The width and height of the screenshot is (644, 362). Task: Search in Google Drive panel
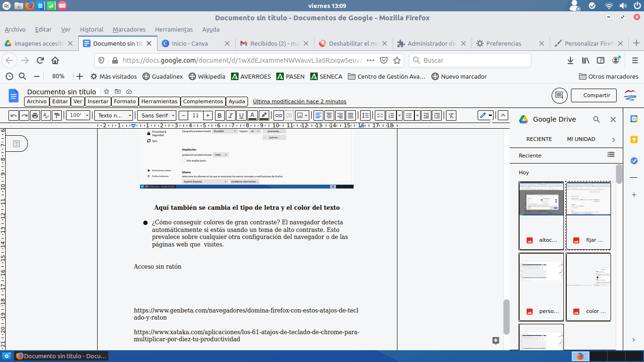[596, 120]
